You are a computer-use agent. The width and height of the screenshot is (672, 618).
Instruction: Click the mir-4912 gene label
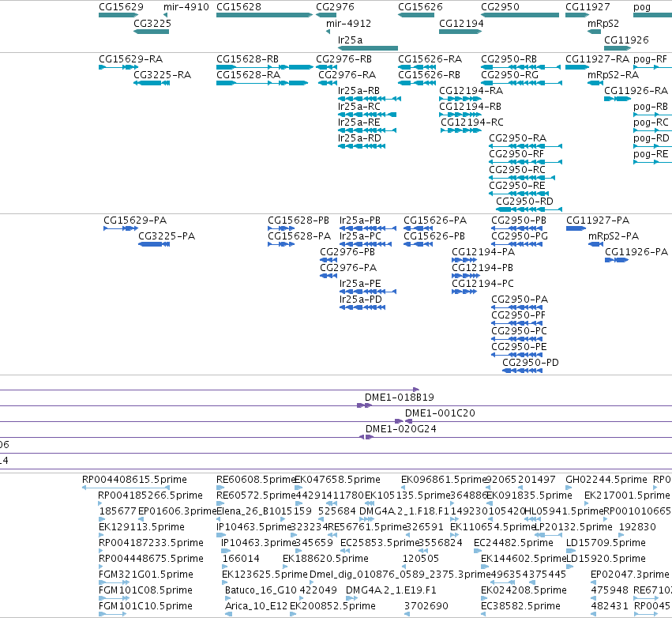coord(348,24)
